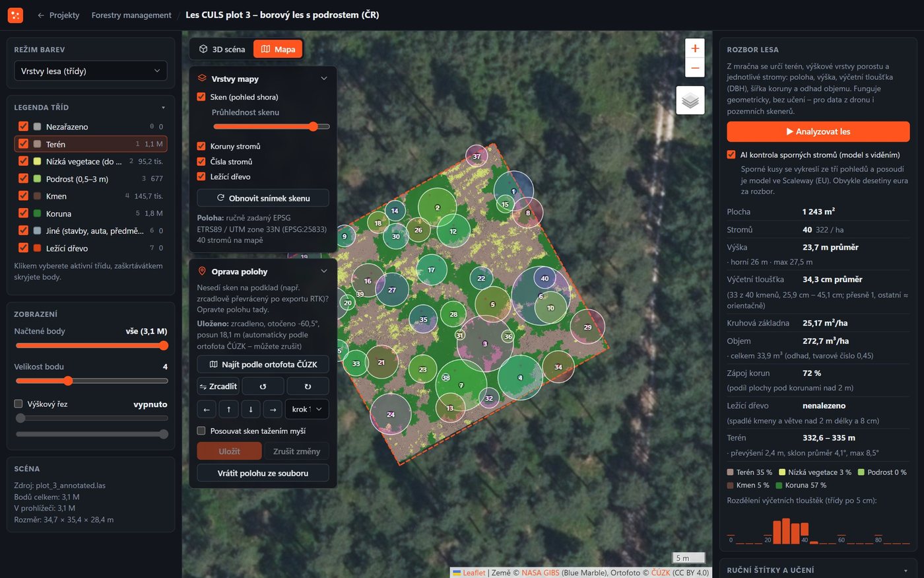Zoom in the map with plus button

point(695,48)
